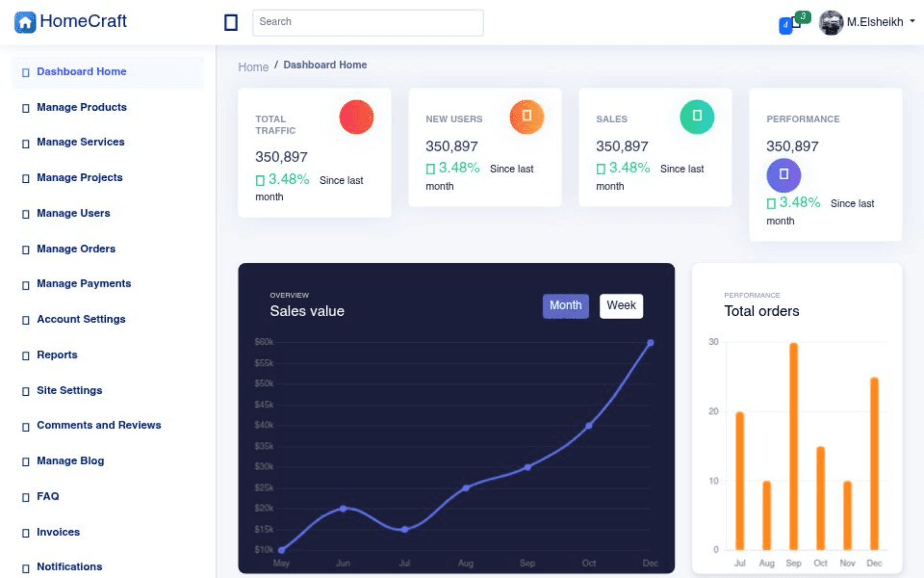Click the icon beside Reports
Image resolution: width=924 pixels, height=578 pixels.
click(x=26, y=356)
